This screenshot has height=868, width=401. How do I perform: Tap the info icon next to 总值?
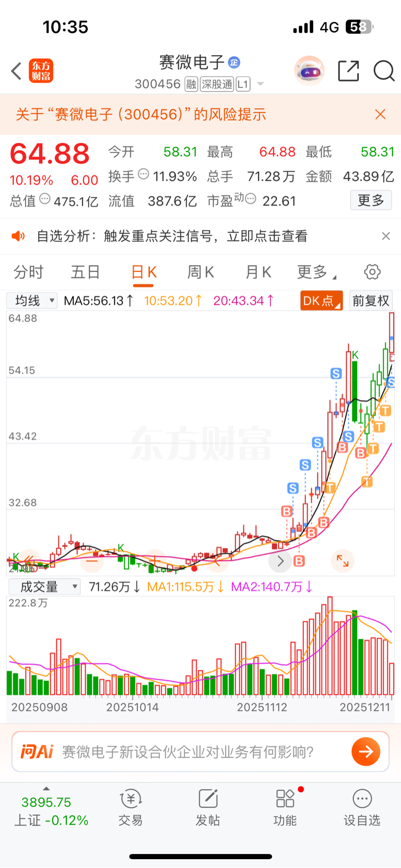45,198
